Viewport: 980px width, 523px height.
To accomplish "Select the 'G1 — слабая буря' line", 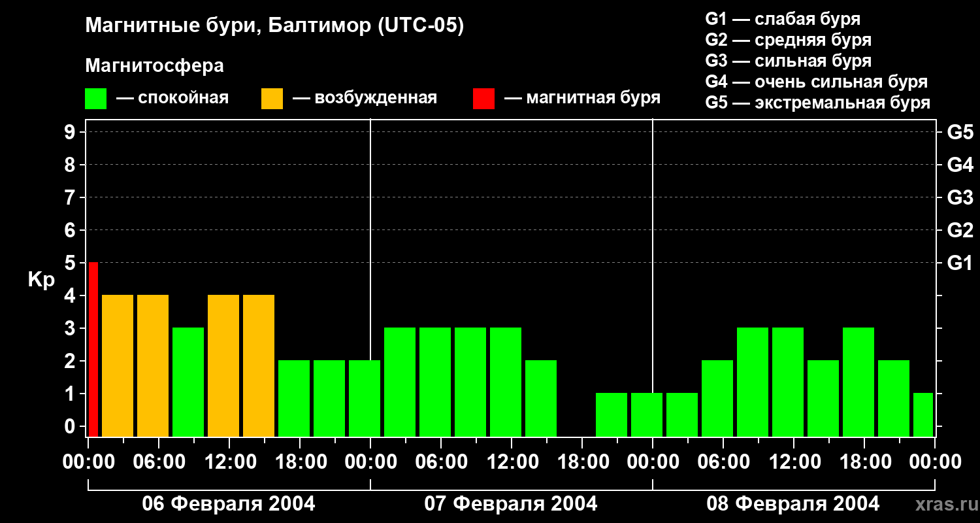I will point(783,19).
